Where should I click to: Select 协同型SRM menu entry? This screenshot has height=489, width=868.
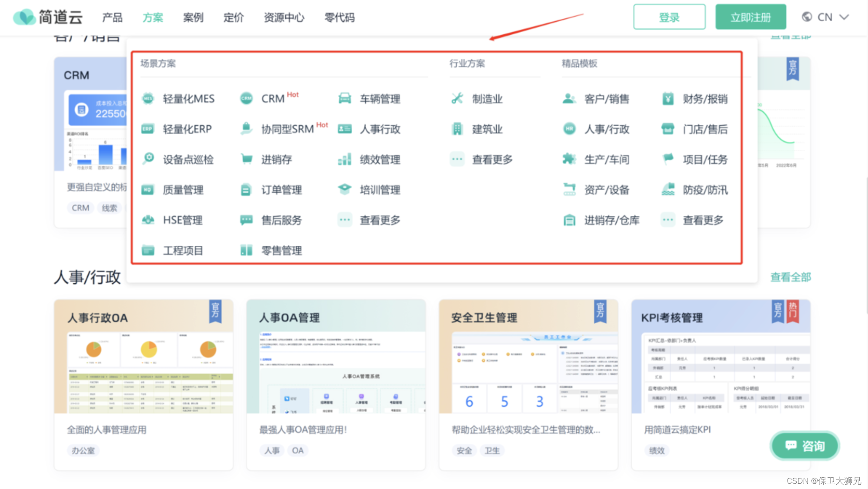coord(287,129)
